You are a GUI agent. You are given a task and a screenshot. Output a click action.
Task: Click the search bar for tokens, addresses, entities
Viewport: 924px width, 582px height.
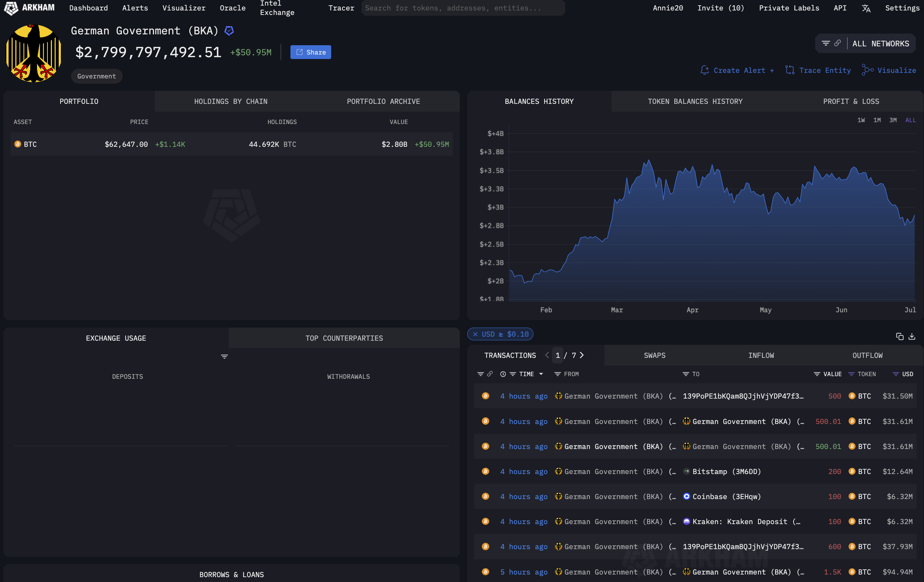coord(463,8)
